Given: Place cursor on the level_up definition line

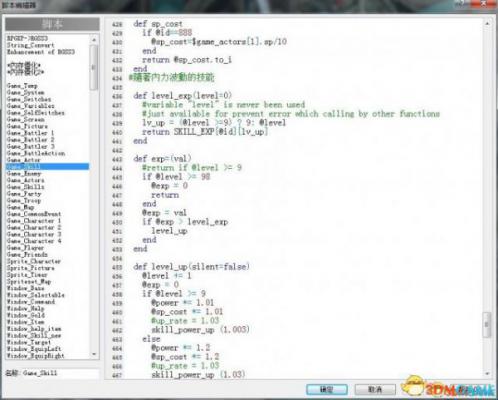Looking at the screenshot, I should point(191,267).
